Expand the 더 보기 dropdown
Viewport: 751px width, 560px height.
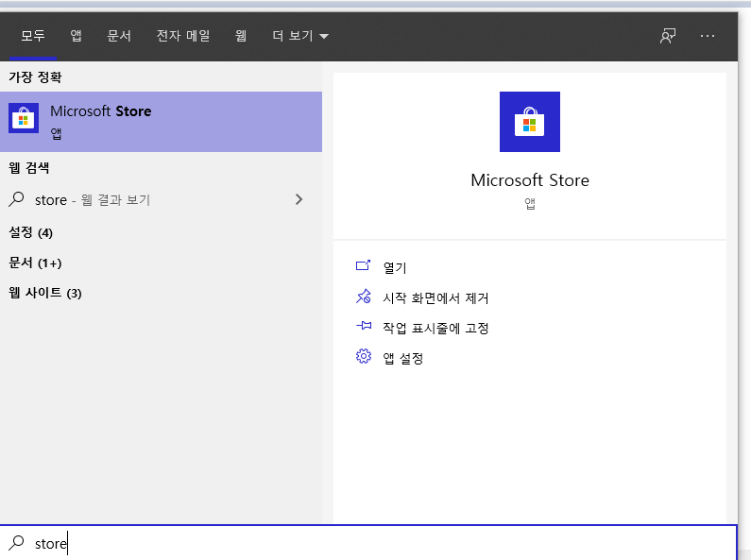pos(300,36)
